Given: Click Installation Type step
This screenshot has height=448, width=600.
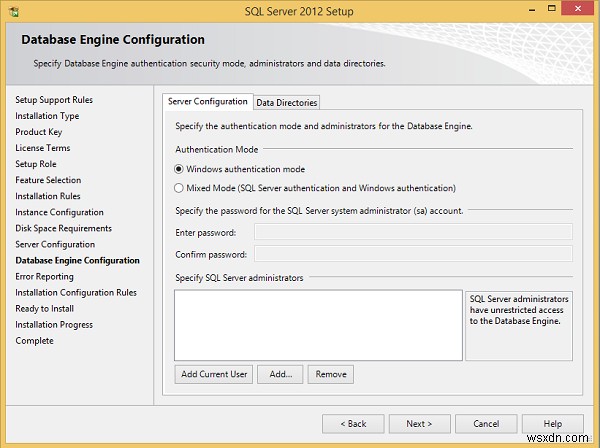Looking at the screenshot, I should point(47,116).
